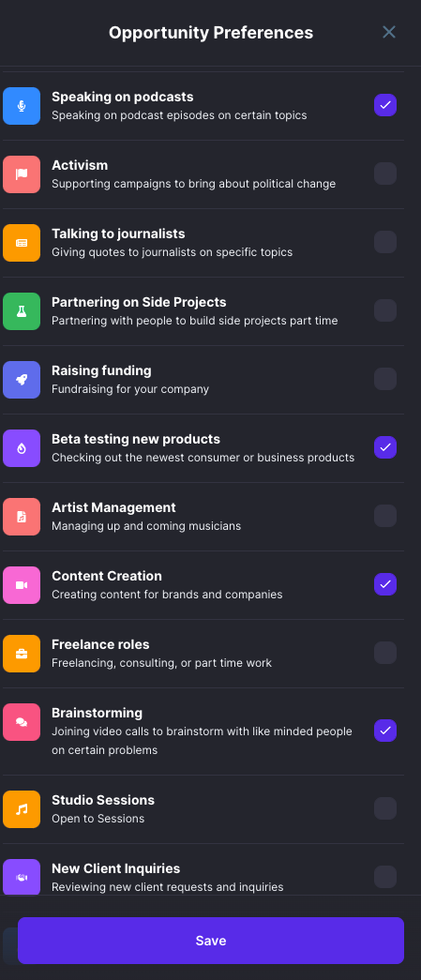Screen dimensions: 421x980
Task: Uncheck the Brainstorming checkbox
Action: (385, 731)
